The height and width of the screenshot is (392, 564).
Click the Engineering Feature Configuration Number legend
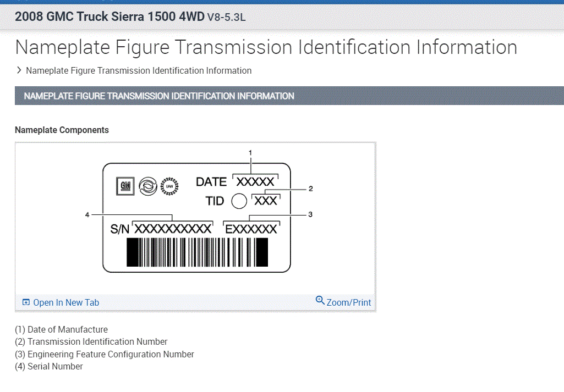coord(105,354)
